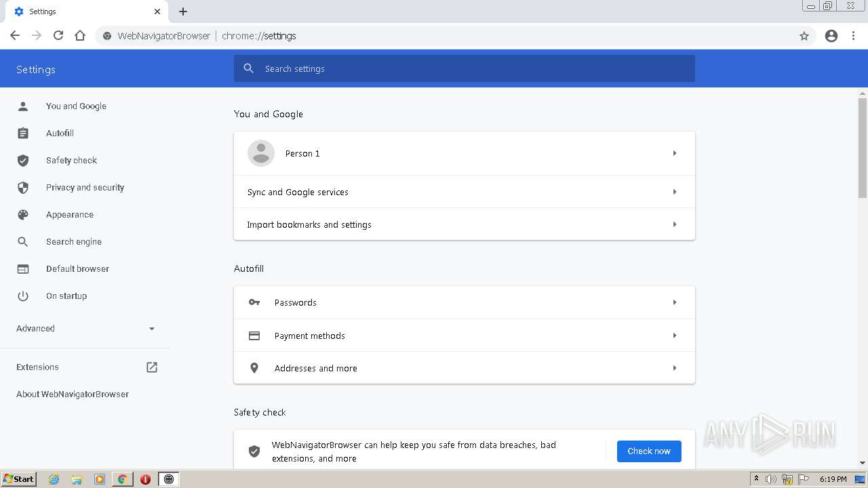Image resolution: width=868 pixels, height=488 pixels.
Task: Click the Passwords key icon
Action: click(x=254, y=302)
